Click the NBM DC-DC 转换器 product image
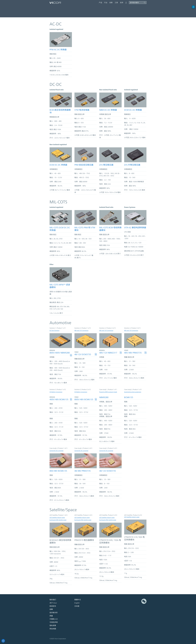 click(x=110, y=100)
